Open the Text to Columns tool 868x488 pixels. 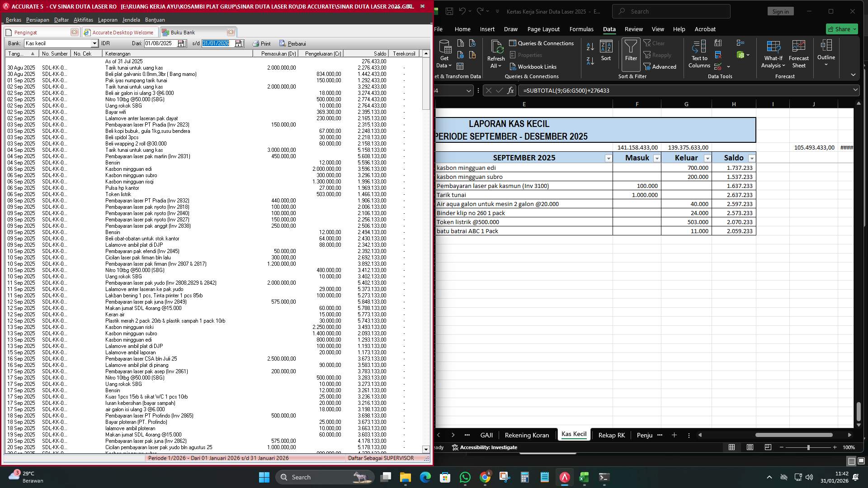click(699, 53)
